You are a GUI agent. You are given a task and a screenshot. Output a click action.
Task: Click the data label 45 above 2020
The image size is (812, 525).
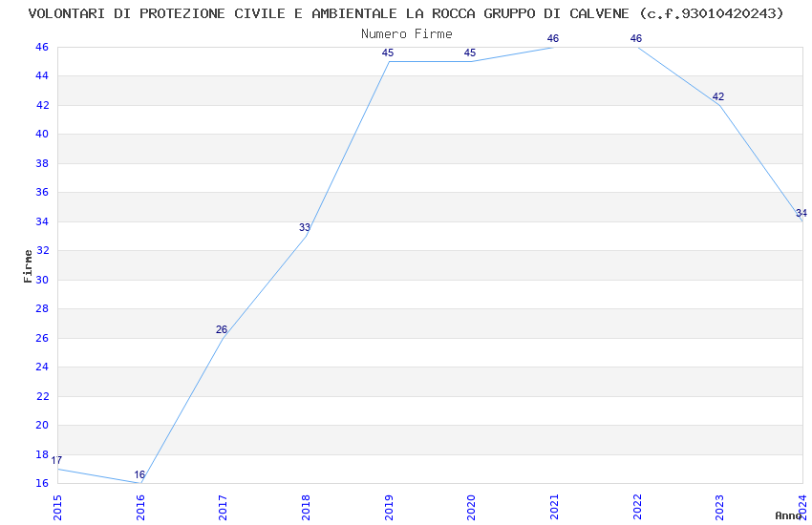[x=470, y=52]
